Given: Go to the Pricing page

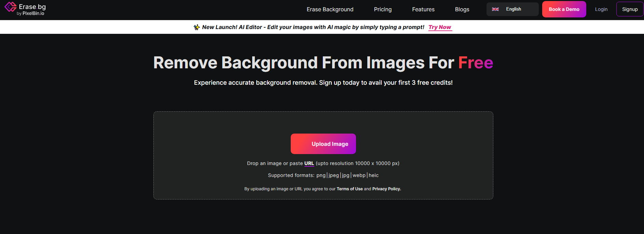Looking at the screenshot, I should point(383,10).
